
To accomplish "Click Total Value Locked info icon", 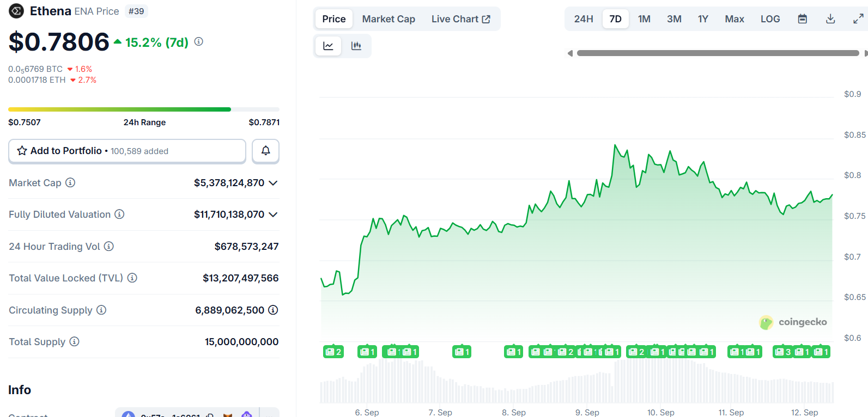I will 132,278.
